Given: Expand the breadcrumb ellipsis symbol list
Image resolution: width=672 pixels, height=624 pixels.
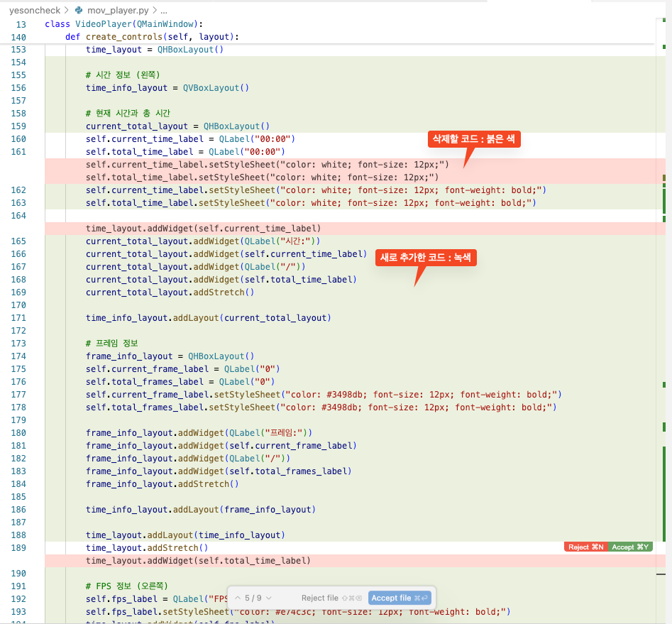Looking at the screenshot, I should [164, 10].
